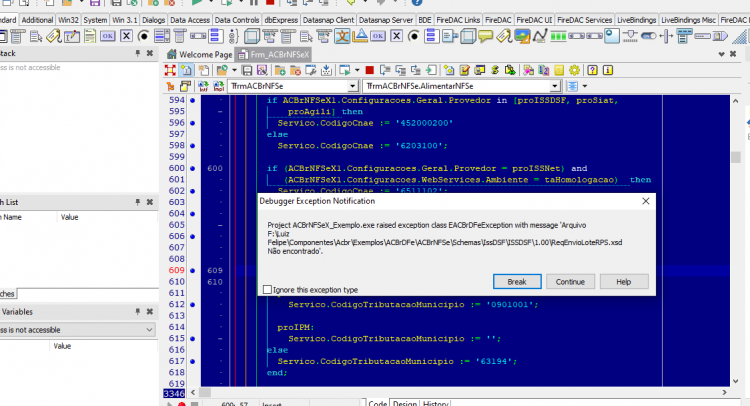Click the save floppy icon in editor toolbar
750x406 pixels.
247,70
